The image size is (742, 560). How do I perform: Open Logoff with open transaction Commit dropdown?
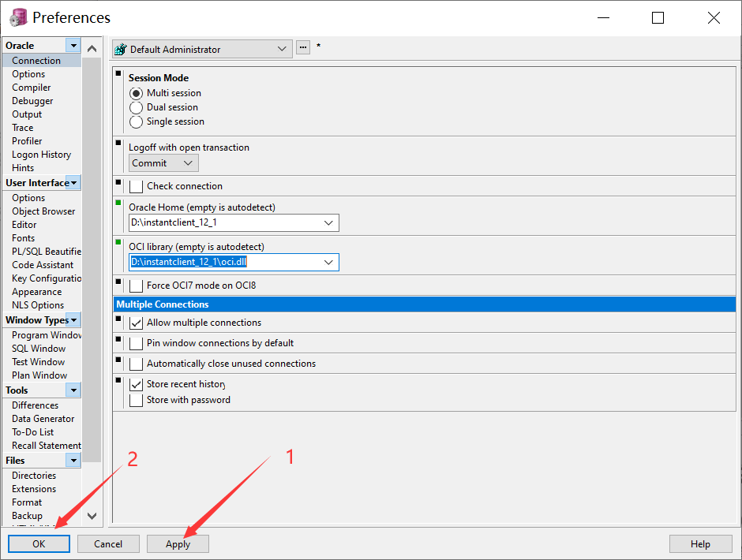163,163
